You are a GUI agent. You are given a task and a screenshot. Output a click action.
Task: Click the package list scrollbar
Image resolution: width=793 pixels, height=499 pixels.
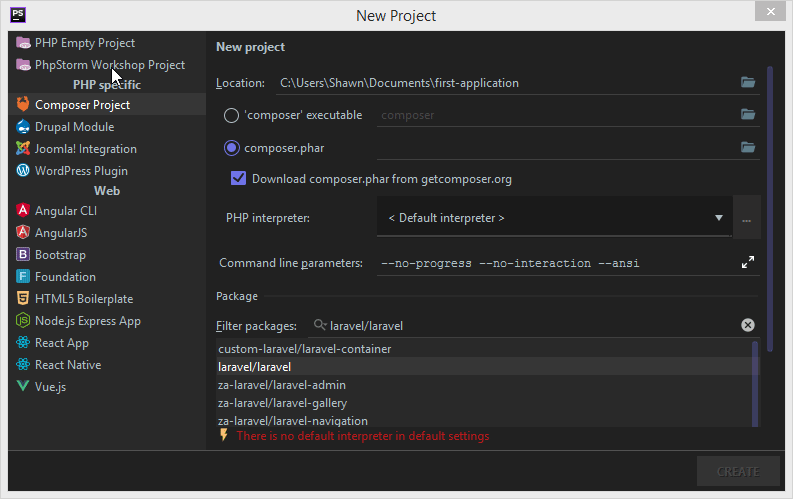pos(755,384)
